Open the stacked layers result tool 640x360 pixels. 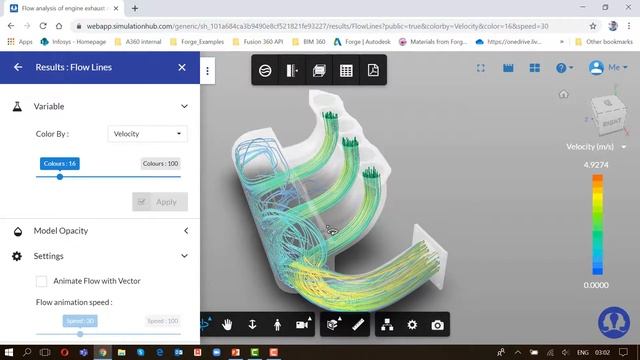tap(319, 71)
